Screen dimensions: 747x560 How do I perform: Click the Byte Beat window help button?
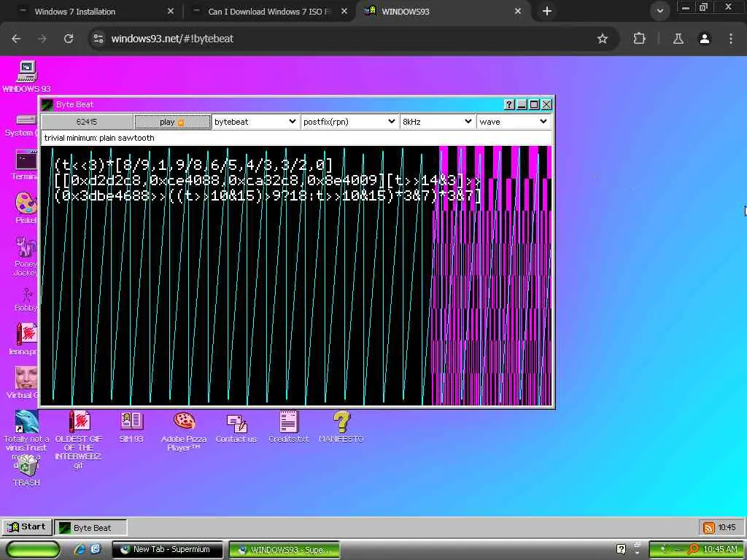tap(508, 105)
